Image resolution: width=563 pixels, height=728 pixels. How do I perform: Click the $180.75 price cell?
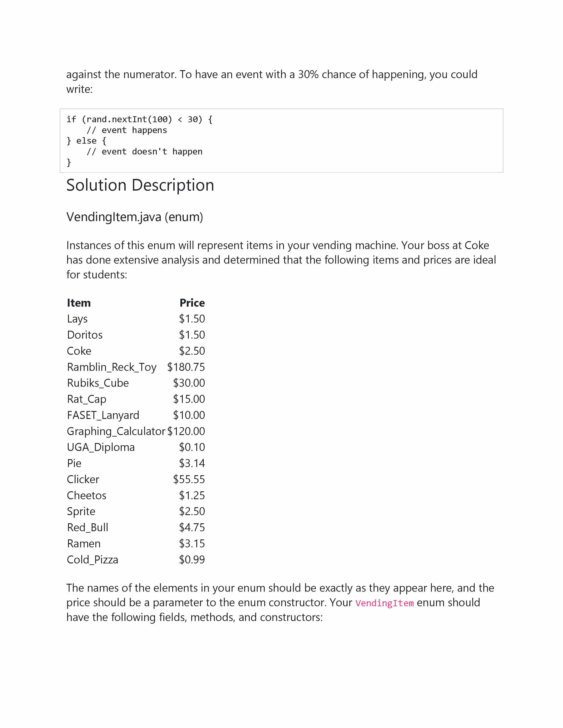(x=186, y=367)
